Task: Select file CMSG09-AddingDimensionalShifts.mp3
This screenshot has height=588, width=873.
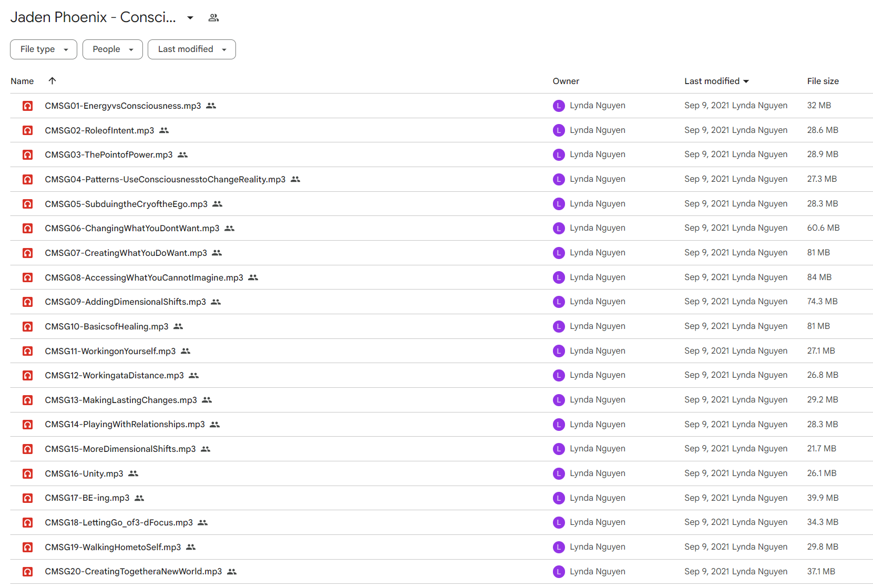Action: click(x=126, y=302)
